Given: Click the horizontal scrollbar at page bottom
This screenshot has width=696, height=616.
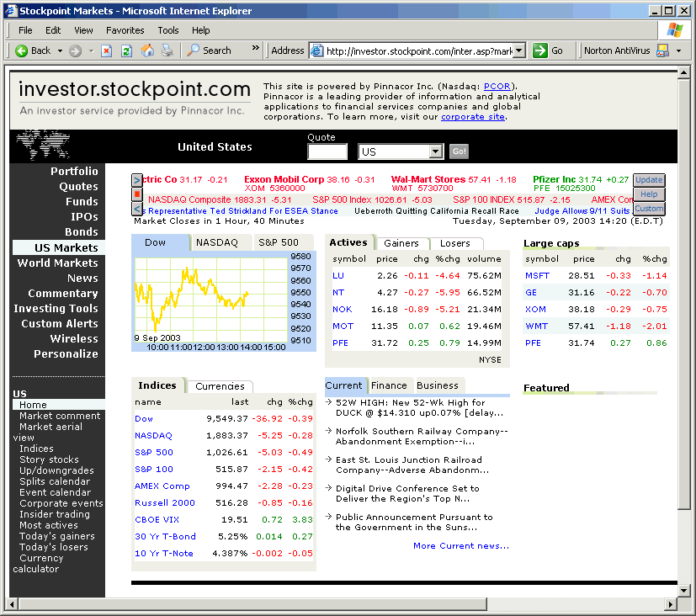Looking at the screenshot, I should point(337,604).
